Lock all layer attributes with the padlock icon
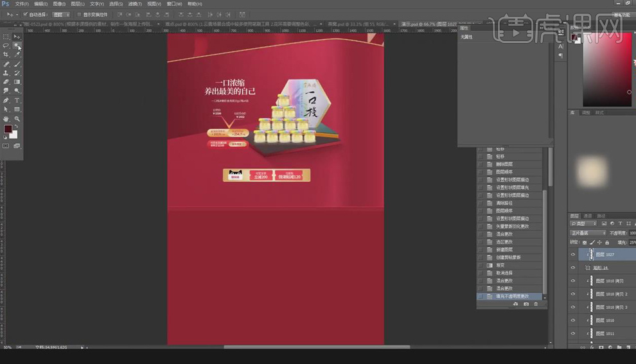Image resolution: width=636 pixels, height=364 pixels. point(607,243)
